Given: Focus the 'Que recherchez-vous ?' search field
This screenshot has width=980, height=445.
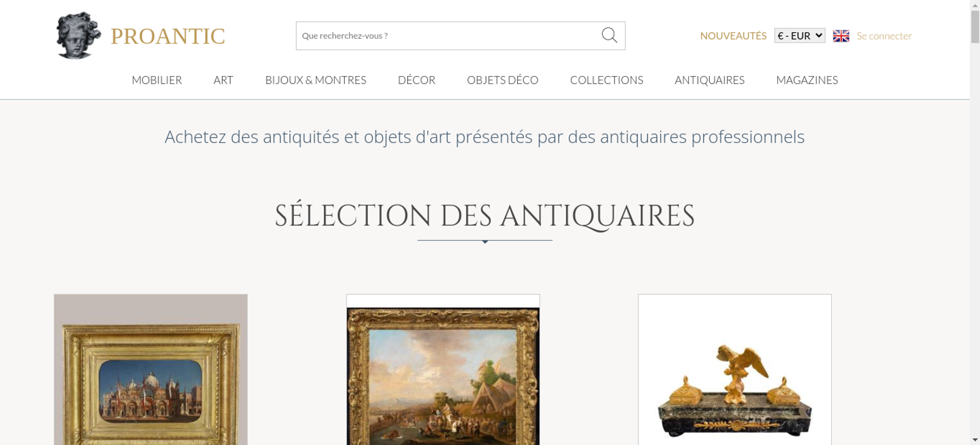Looking at the screenshot, I should tap(448, 36).
